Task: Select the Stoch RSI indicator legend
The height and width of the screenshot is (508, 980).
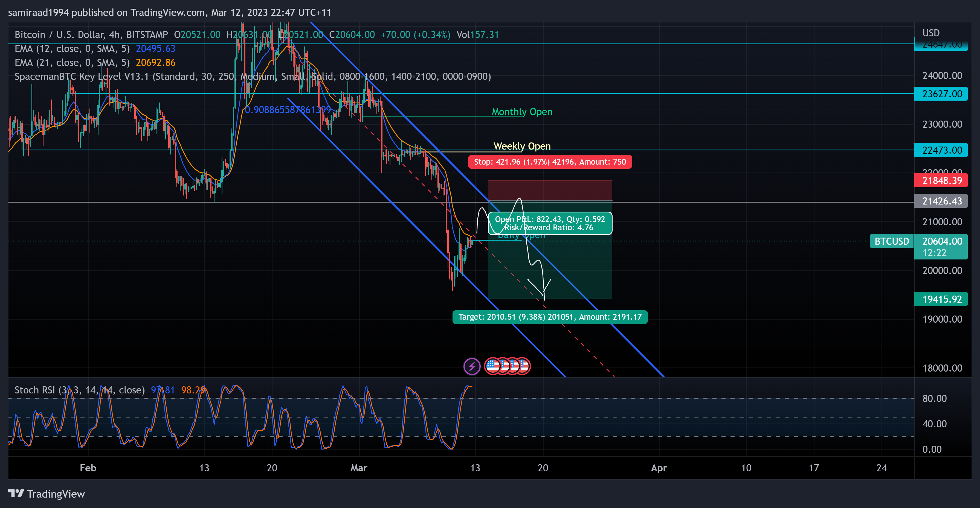Action: point(80,390)
